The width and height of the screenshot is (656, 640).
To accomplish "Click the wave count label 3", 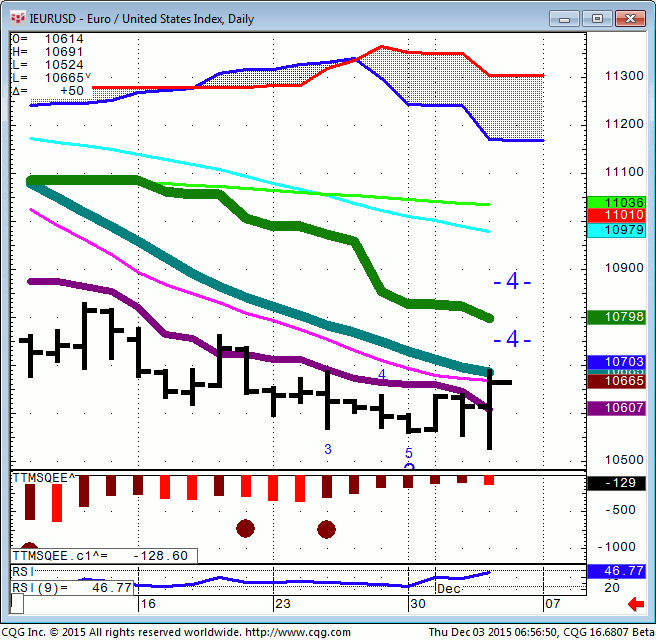I will tap(328, 449).
